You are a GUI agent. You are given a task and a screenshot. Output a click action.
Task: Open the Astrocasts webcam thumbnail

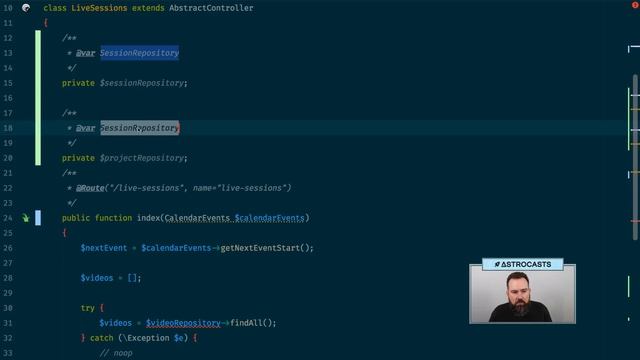click(x=522, y=294)
